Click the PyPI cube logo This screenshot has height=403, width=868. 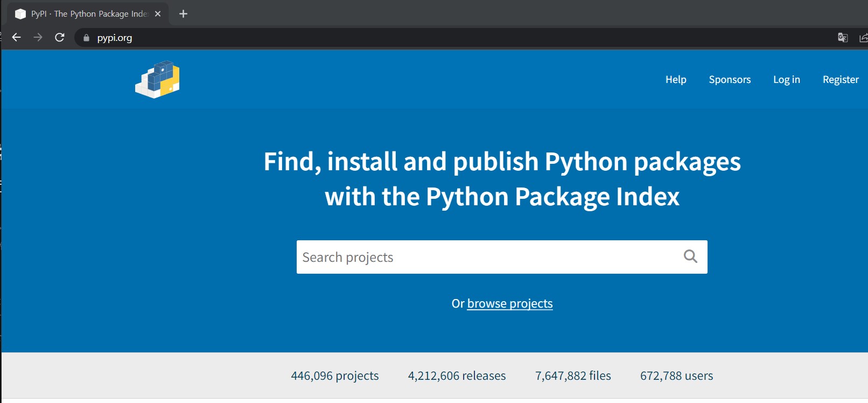[x=157, y=80]
